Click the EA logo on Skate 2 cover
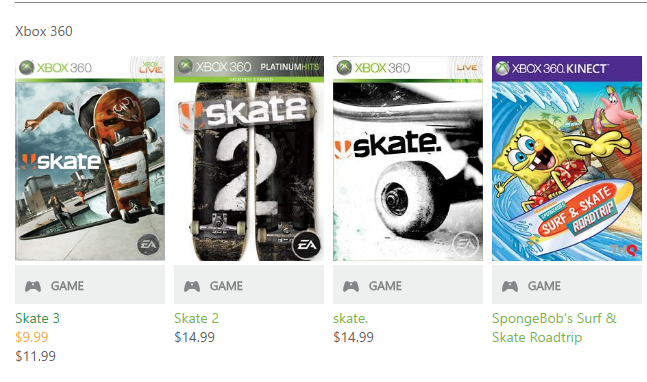 click(307, 245)
